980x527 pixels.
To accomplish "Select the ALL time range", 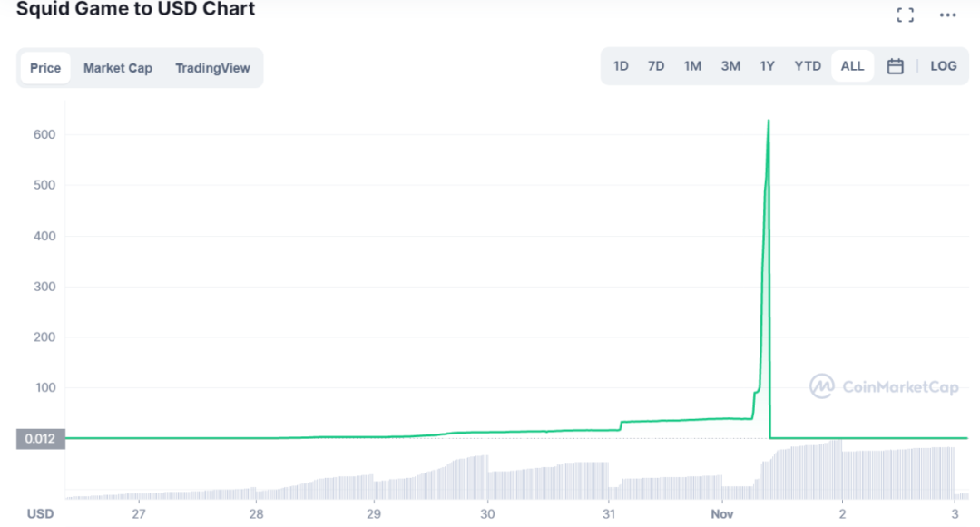I will [x=852, y=66].
